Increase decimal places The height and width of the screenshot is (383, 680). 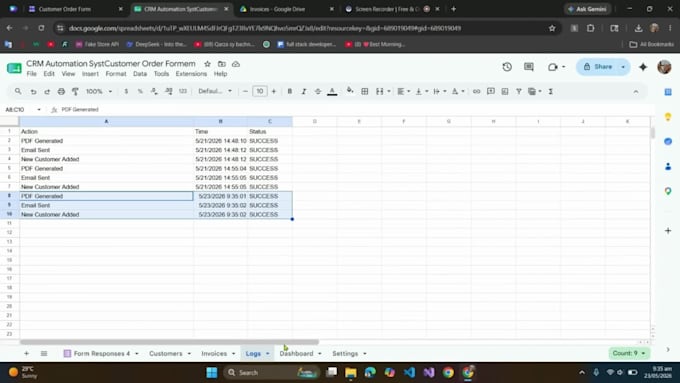(169, 92)
